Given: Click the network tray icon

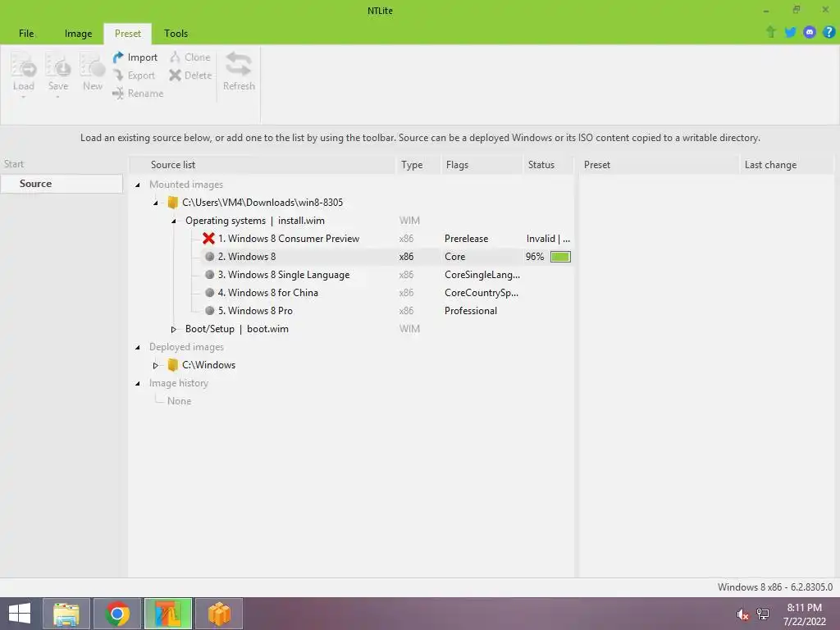Looking at the screenshot, I should [763, 614].
